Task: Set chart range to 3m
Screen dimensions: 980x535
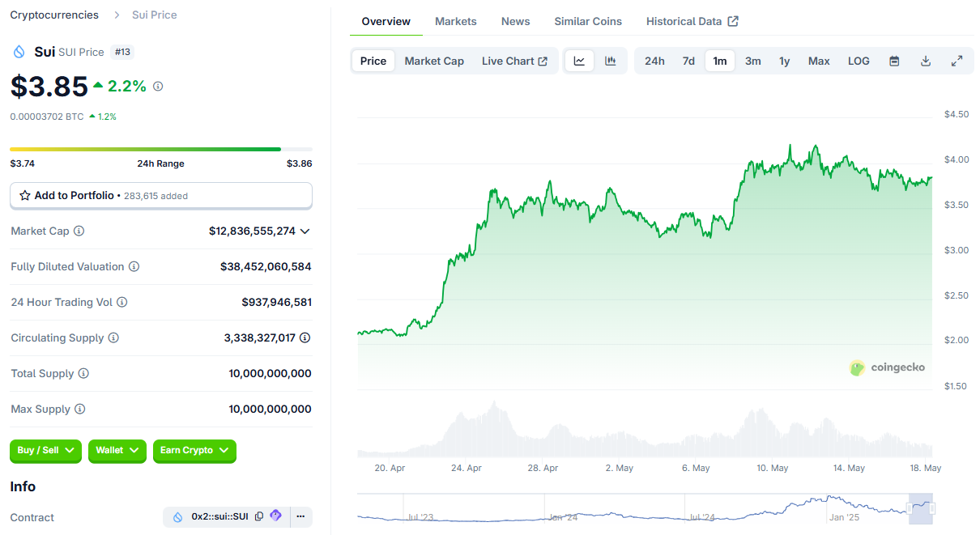Action: pos(753,61)
